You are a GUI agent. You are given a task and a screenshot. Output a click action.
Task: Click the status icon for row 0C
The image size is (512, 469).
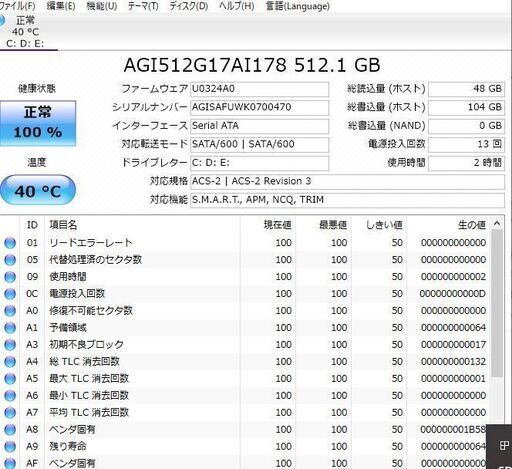point(10,294)
